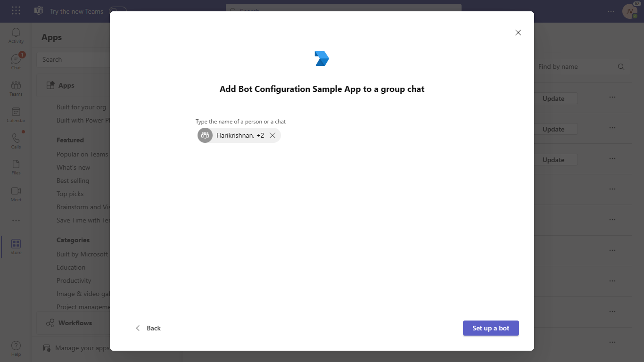Close the Add Bot dialog

point(518,33)
